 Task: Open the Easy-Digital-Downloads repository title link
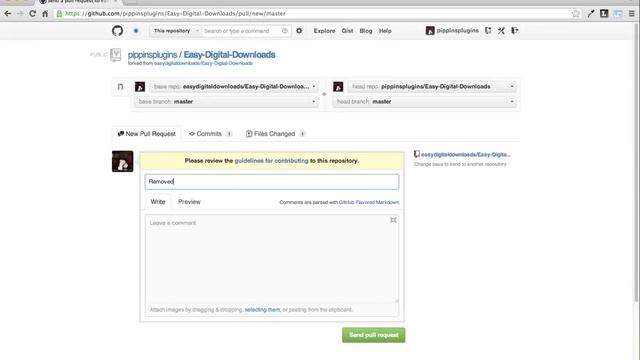[229, 55]
